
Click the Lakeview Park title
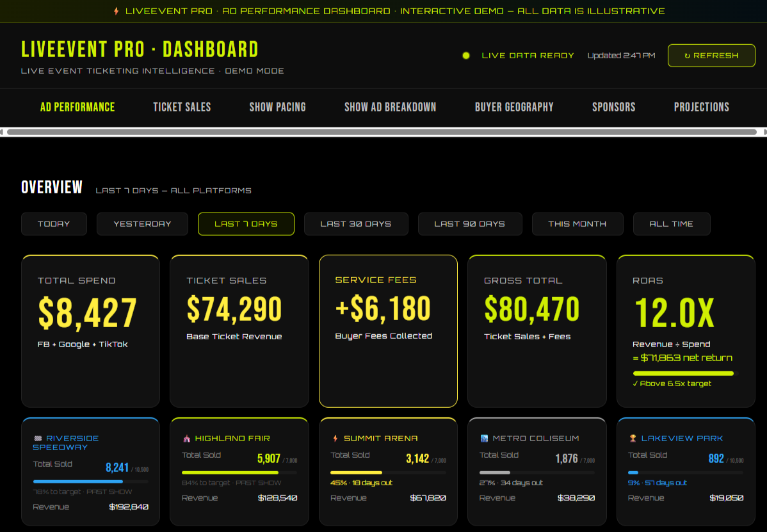tap(682, 439)
